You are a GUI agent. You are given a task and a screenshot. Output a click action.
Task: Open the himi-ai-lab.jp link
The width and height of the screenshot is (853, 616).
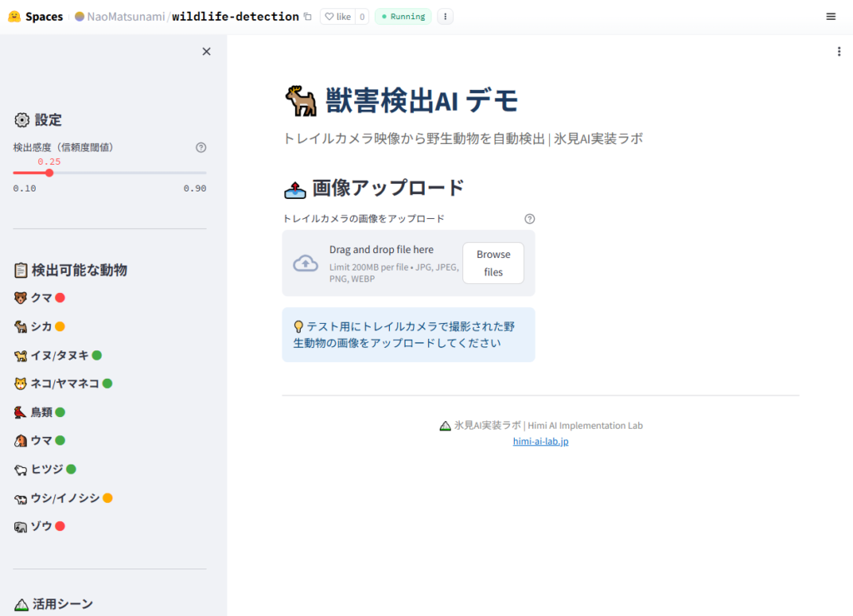(x=541, y=441)
